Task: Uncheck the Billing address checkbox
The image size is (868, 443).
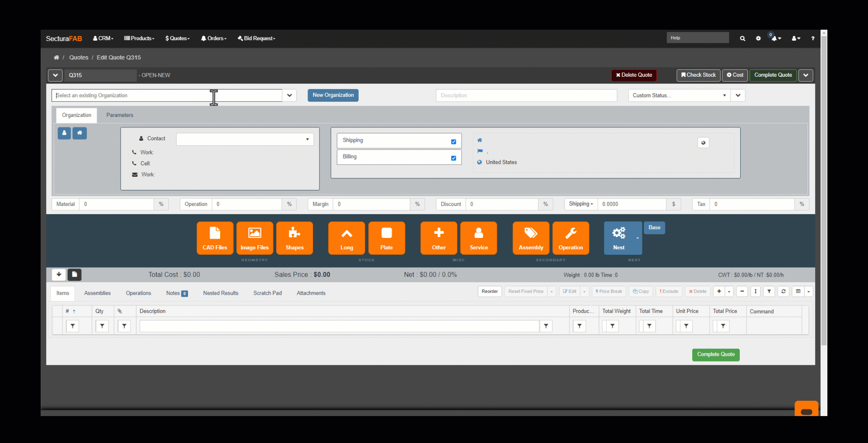Action: click(454, 158)
